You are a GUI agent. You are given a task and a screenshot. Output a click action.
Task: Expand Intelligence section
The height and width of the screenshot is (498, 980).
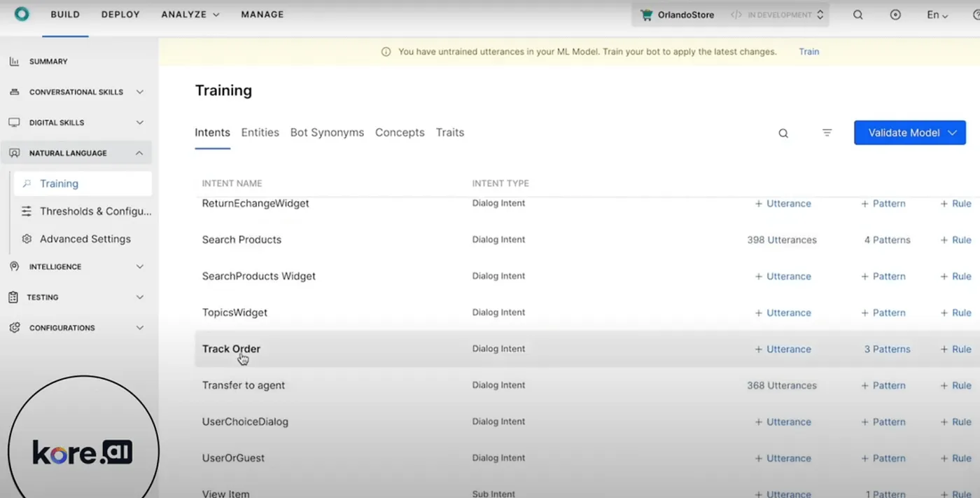(x=140, y=267)
